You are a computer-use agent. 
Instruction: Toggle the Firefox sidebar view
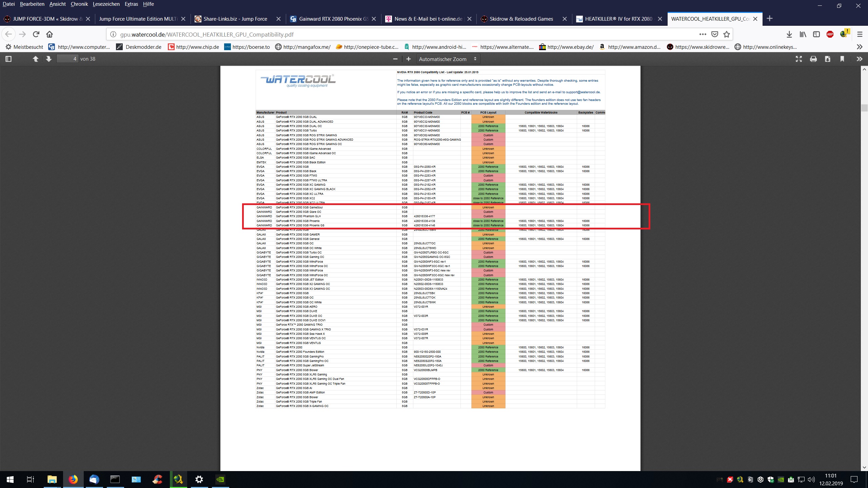[816, 34]
